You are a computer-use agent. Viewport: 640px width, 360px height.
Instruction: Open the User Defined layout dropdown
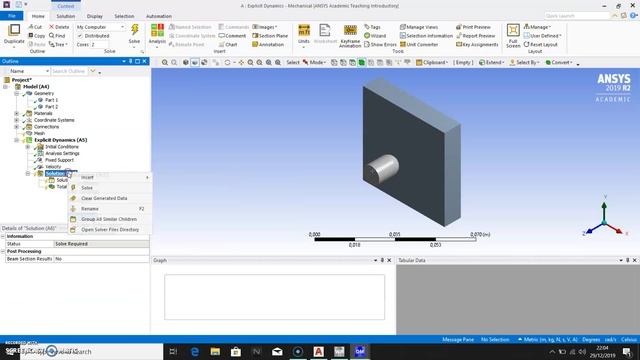coord(542,36)
